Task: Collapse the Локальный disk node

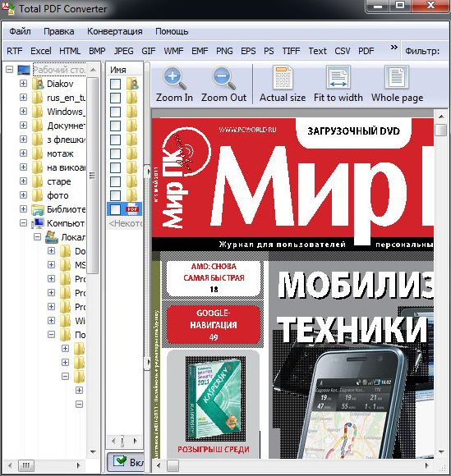Action: [x=38, y=237]
